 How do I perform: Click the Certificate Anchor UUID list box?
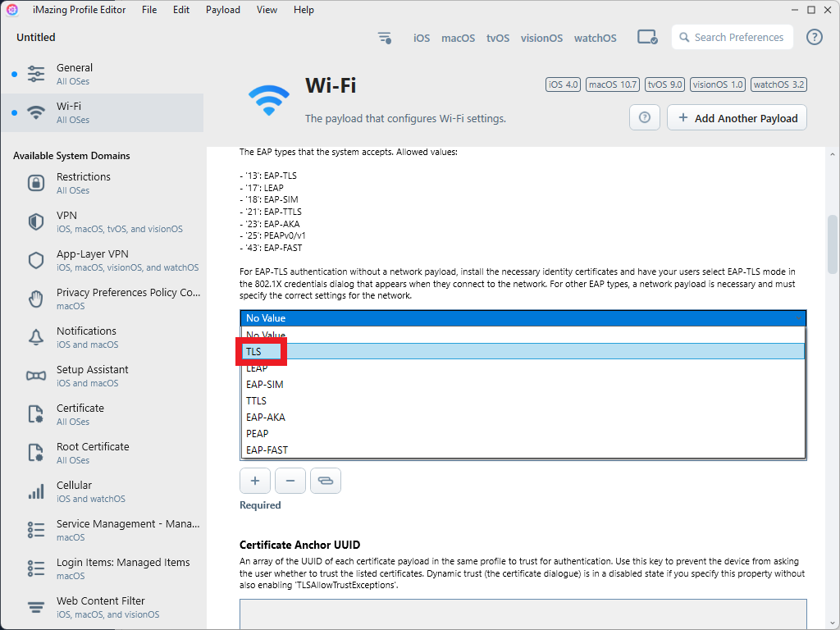(523, 614)
